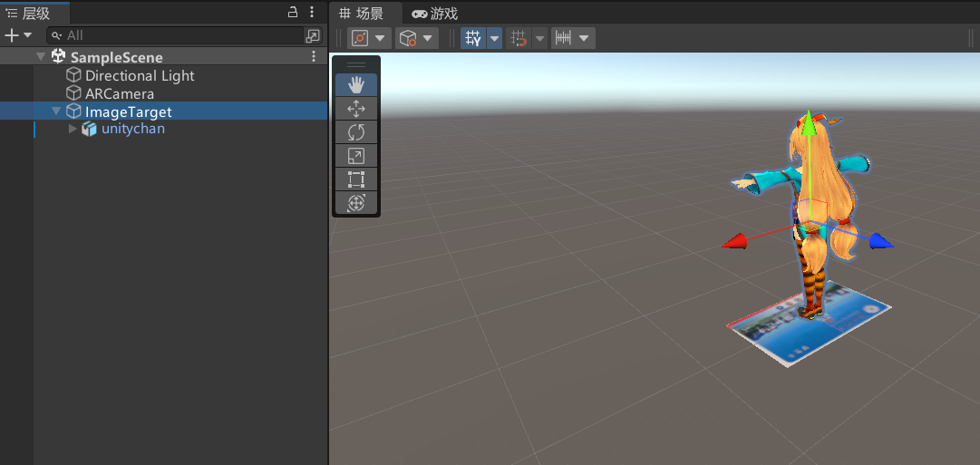Toggle tool handle pivot position button
Viewport: 980px width, 465px height.
pyautogui.click(x=360, y=38)
